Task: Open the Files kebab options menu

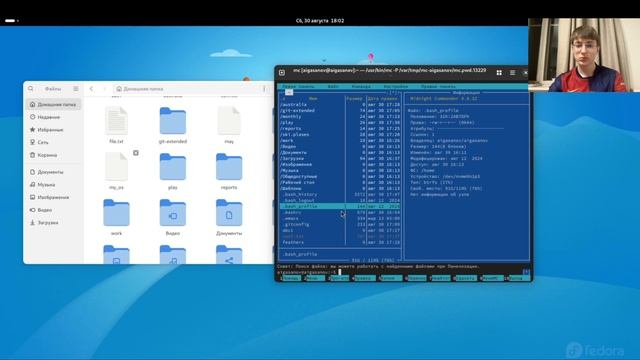Action: pos(264,89)
